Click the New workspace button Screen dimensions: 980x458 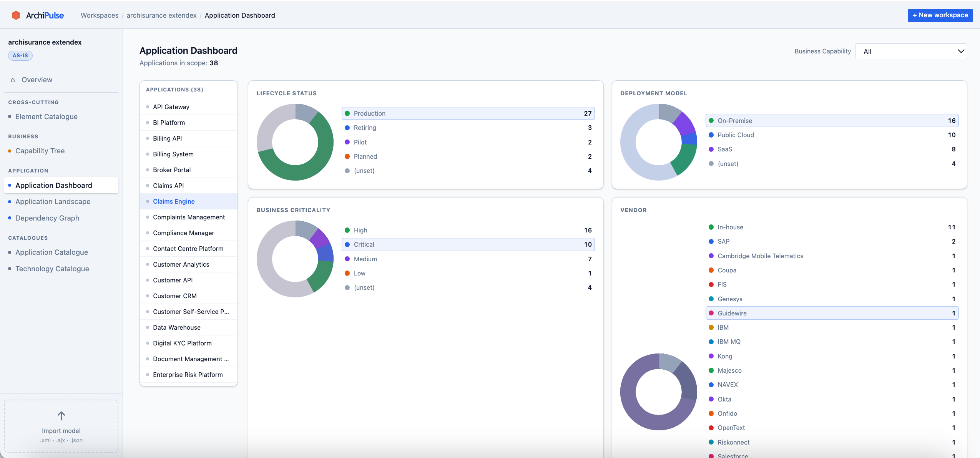click(940, 15)
